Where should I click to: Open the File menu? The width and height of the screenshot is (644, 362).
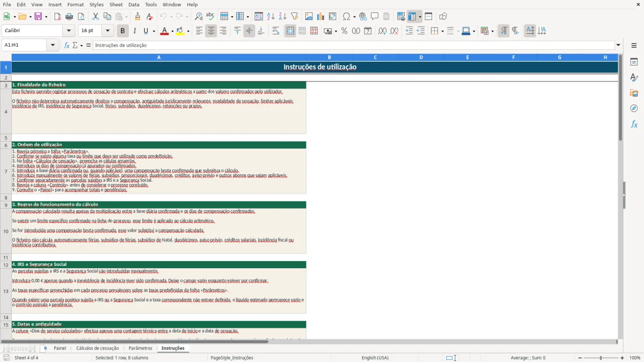7,4
